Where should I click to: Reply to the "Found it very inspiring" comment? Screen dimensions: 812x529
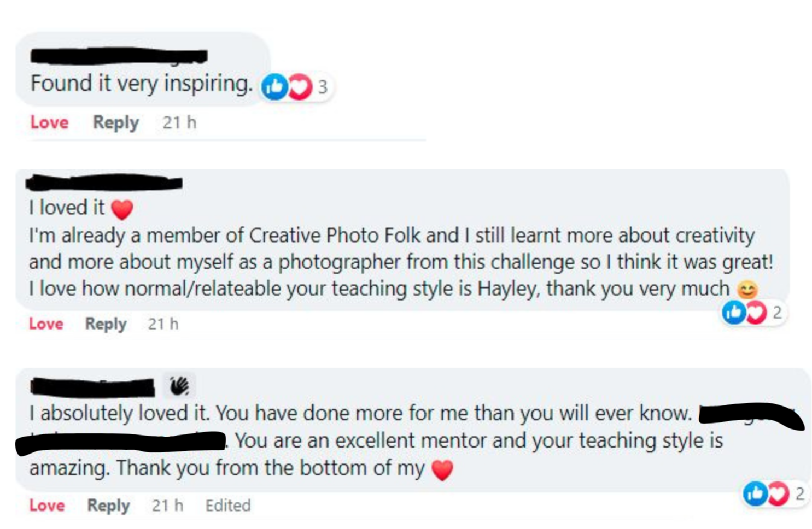(115, 122)
